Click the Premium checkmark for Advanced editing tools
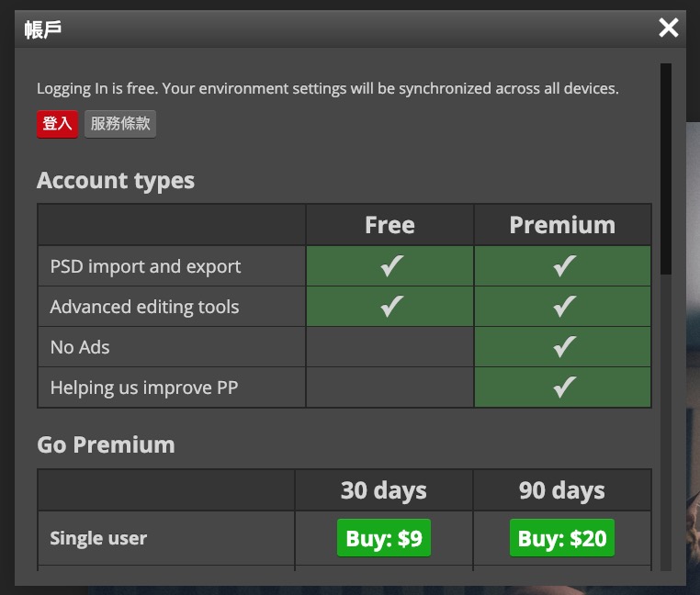Viewport: 700px width, 595px height. 563,307
